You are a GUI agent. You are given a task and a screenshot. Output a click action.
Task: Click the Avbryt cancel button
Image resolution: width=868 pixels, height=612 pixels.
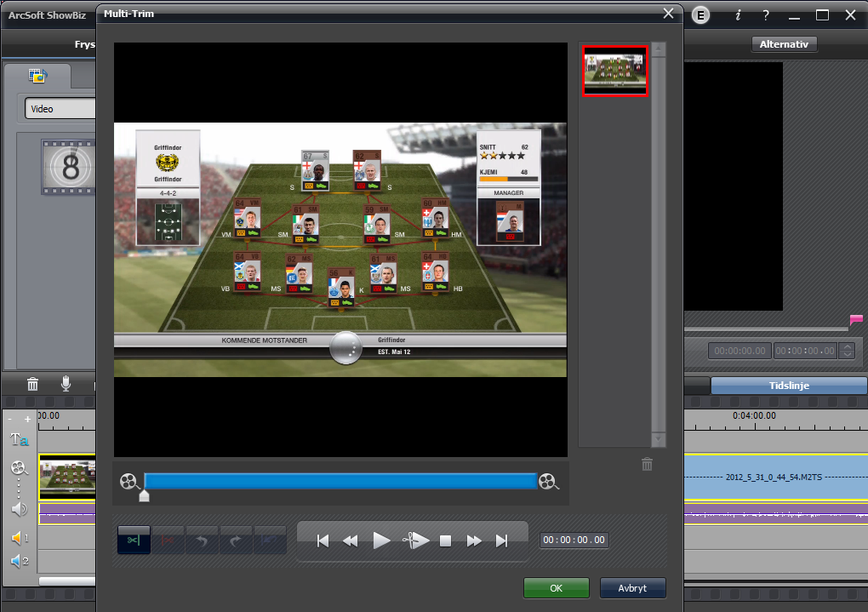pyautogui.click(x=632, y=588)
